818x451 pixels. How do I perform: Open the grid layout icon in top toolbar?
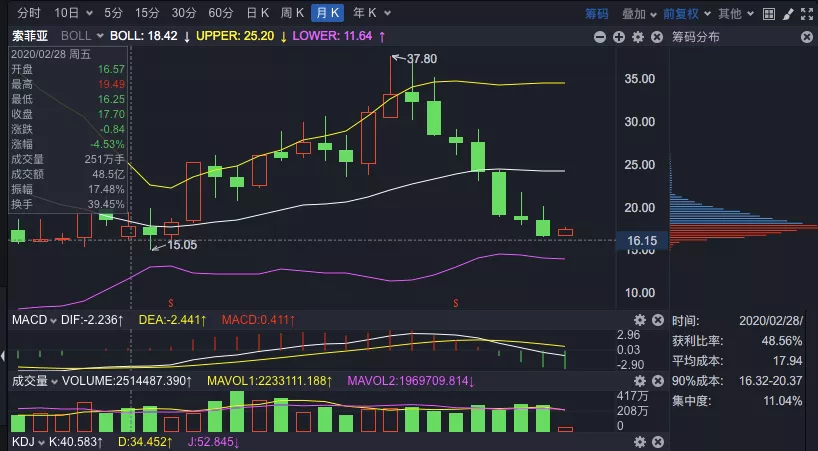[768, 14]
